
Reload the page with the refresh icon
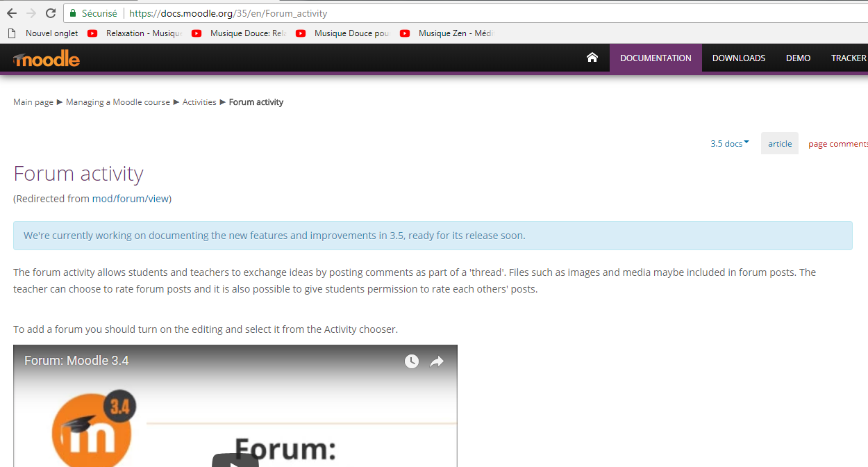tap(51, 13)
